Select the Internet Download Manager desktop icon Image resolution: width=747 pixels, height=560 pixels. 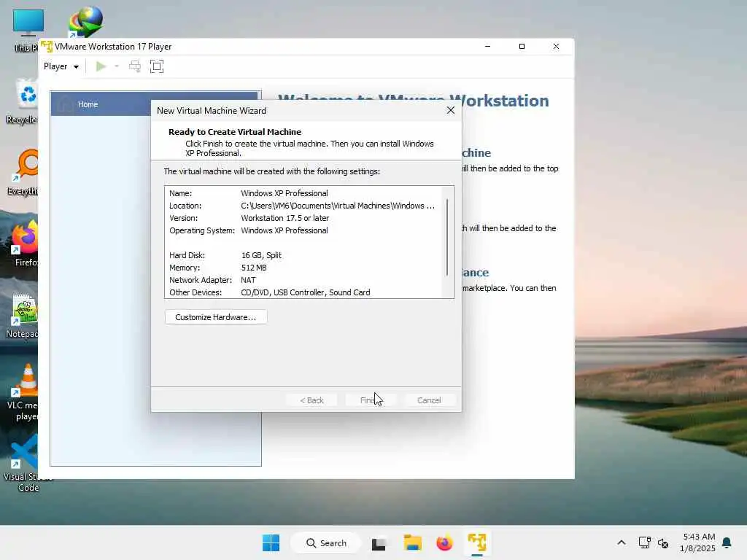[x=86, y=22]
